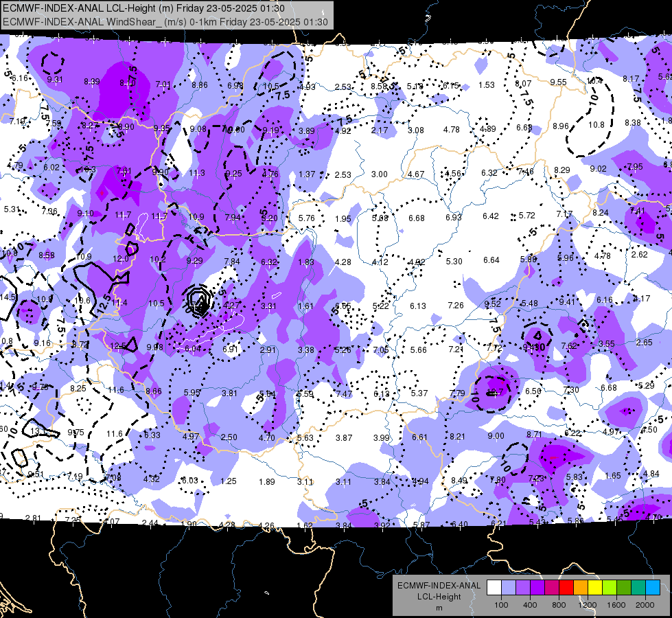Viewport: 672px width, 618px height.
Task: Click the shear value '2.65'
Action: [644, 342]
